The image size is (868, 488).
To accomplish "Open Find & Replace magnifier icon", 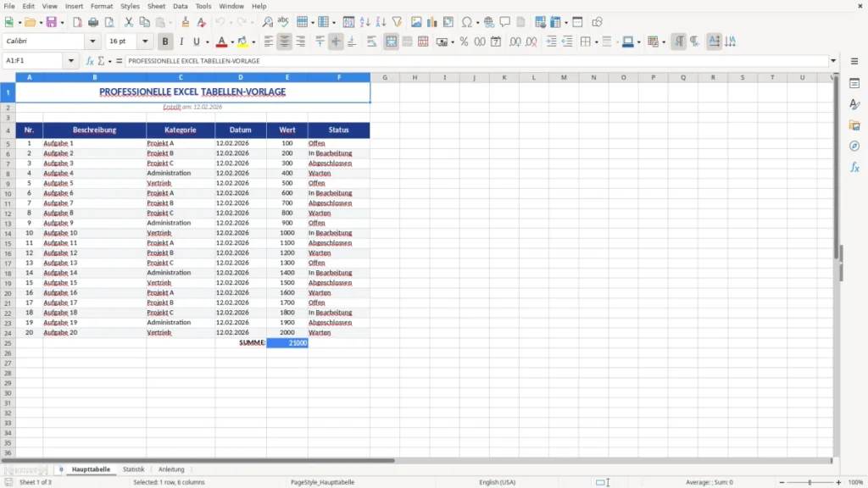I will 267,22.
